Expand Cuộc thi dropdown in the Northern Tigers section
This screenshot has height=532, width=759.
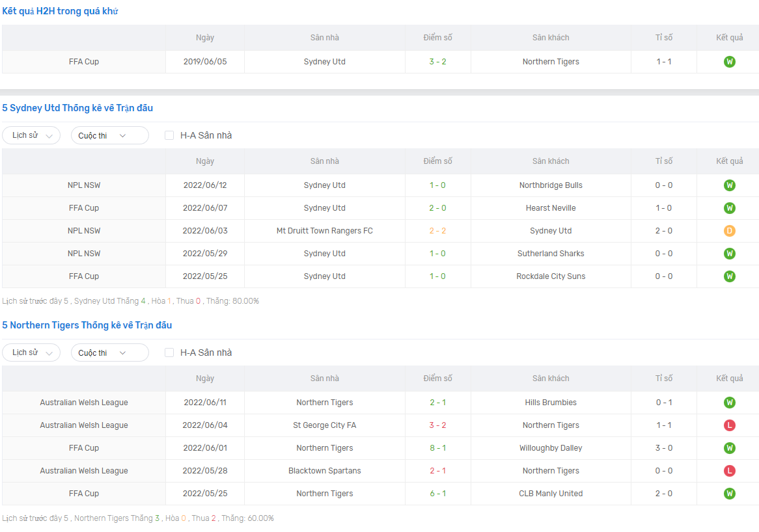[x=109, y=352]
